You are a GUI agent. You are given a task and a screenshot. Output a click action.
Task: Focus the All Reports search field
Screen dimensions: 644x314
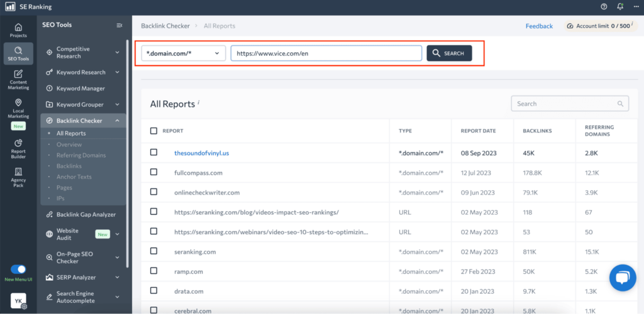[x=570, y=104]
